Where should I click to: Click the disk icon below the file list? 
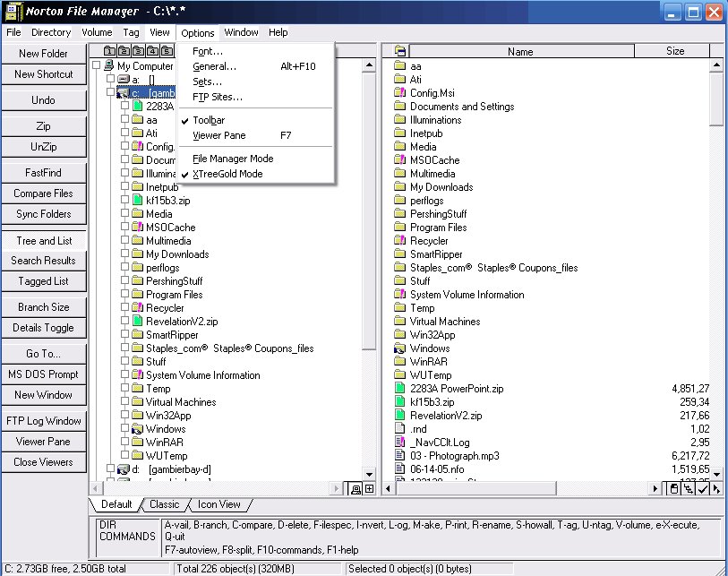pos(673,489)
